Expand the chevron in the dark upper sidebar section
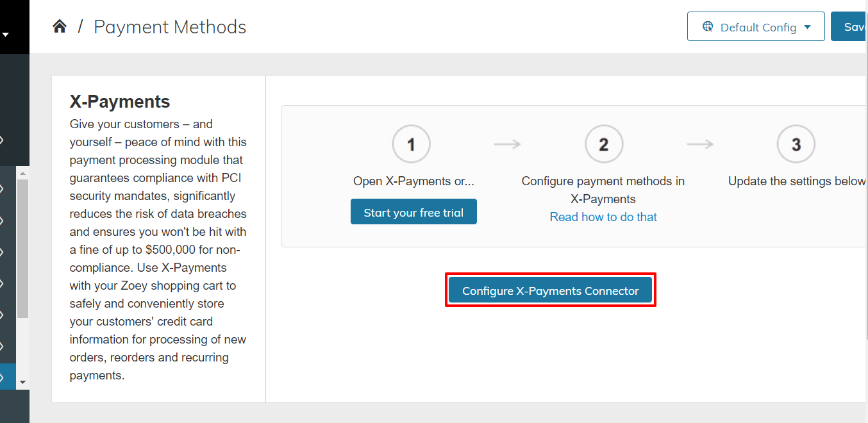This screenshot has width=868, height=423. (3, 140)
